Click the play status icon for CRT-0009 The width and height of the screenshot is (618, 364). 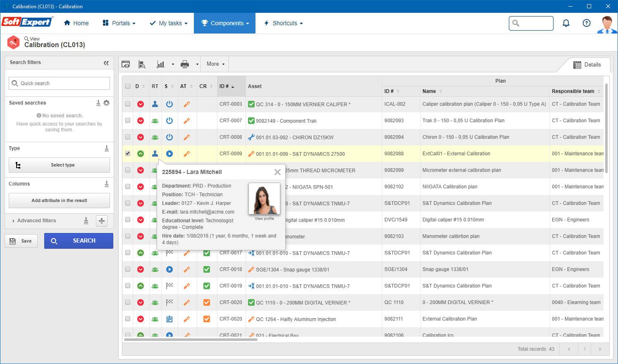(x=169, y=154)
